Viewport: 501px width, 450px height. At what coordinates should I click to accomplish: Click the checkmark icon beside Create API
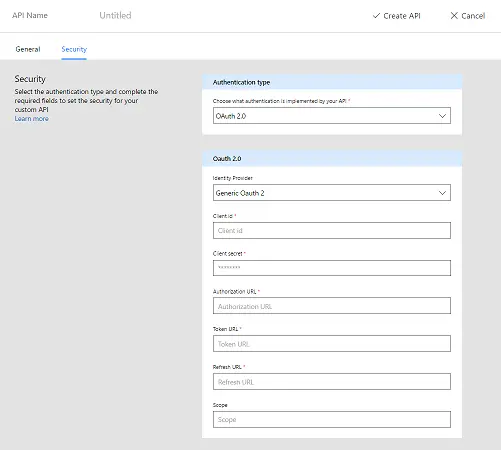pyautogui.click(x=376, y=16)
